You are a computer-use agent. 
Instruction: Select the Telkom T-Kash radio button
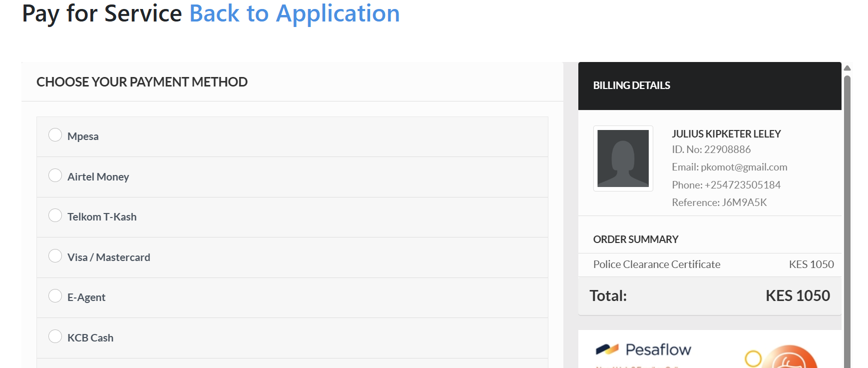[55, 215]
